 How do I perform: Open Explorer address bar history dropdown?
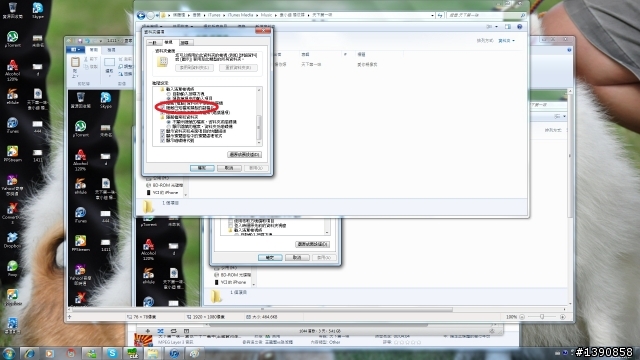(432, 16)
